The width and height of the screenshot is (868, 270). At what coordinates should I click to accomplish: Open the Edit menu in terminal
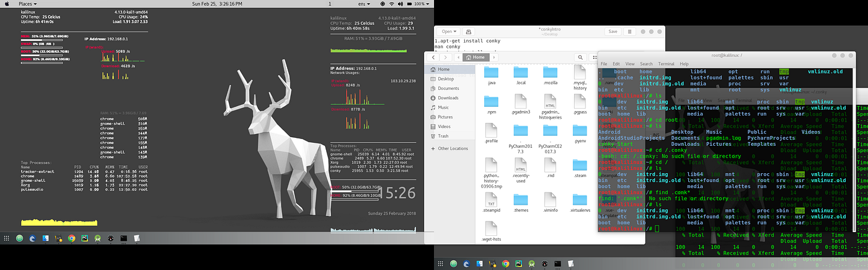coord(616,64)
